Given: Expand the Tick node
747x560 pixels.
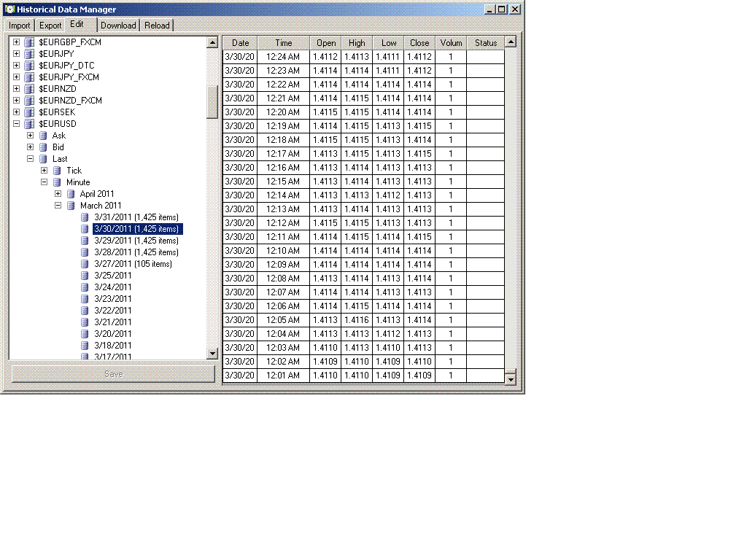Looking at the screenshot, I should pos(44,171).
